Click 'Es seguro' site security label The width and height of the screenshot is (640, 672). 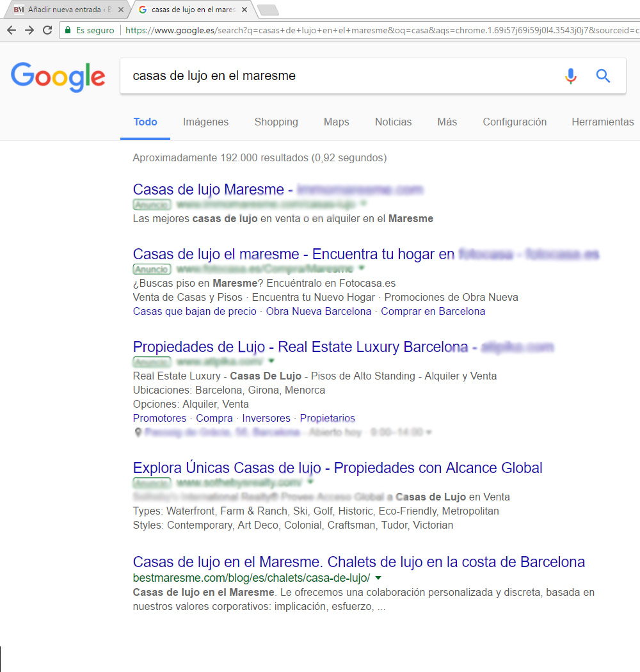click(95, 30)
